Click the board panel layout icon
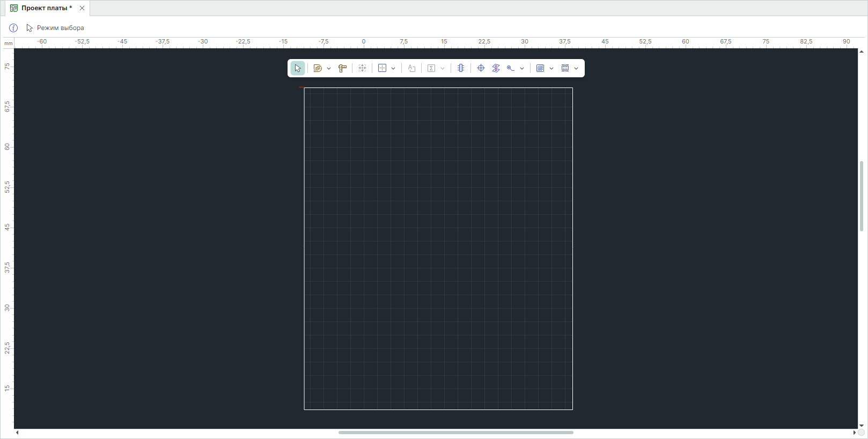868x439 pixels. [565, 68]
